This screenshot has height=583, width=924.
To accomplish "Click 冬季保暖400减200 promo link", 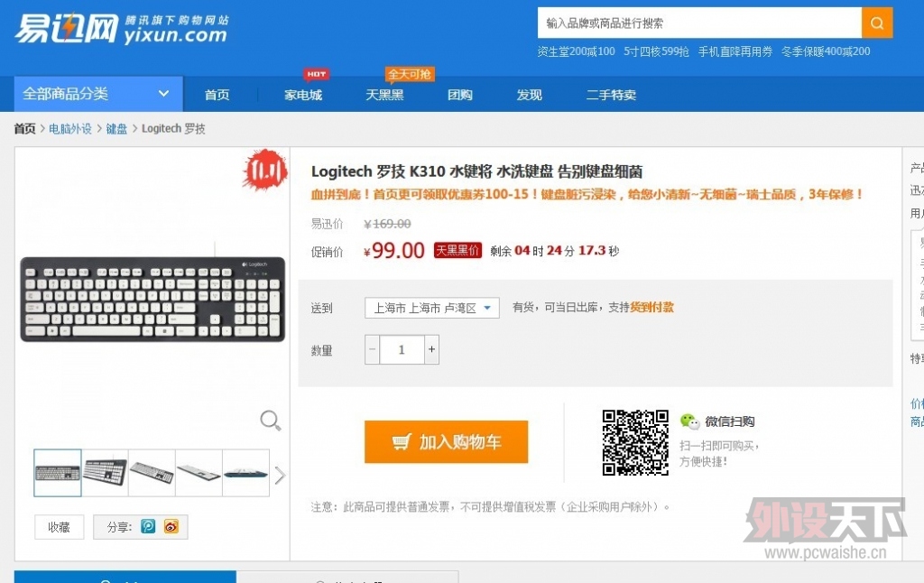I will 826,51.
